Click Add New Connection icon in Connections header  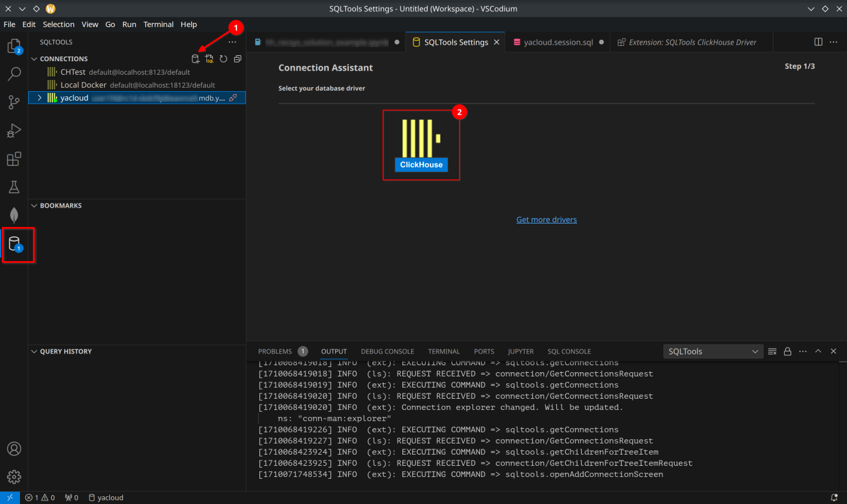tap(195, 59)
